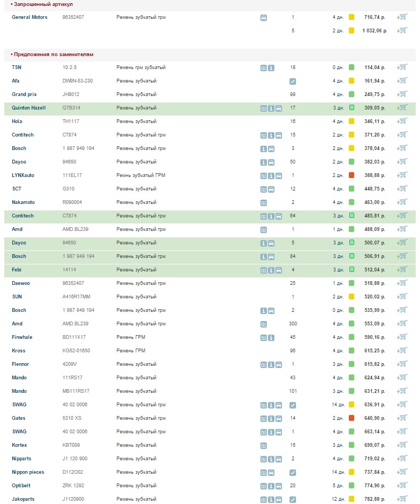Show car applicability for Nipparts J1 120 900
Screen dimensions: 420x504
click(279, 459)
